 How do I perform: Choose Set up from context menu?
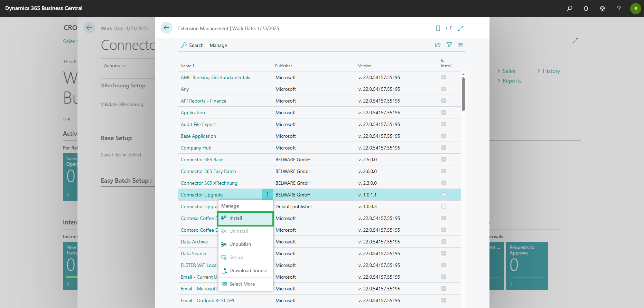[246, 258]
